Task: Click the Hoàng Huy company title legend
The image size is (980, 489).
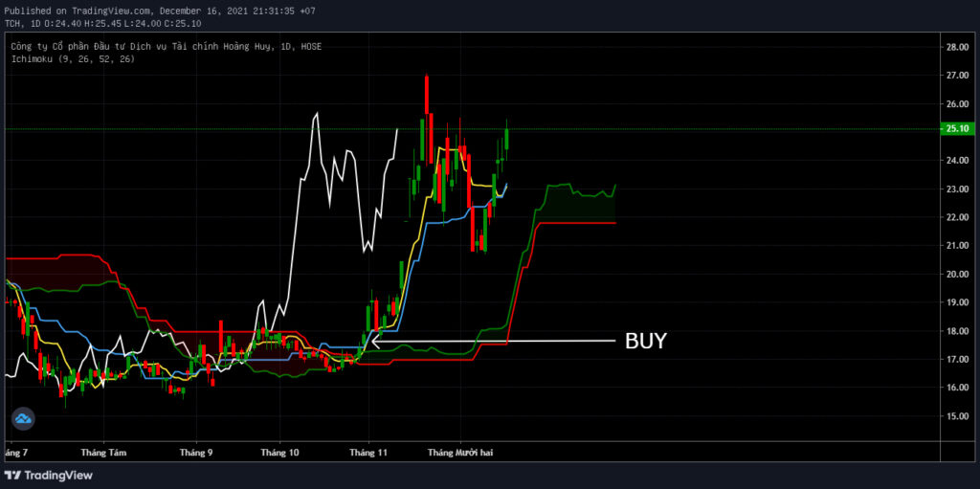Action: coord(167,46)
